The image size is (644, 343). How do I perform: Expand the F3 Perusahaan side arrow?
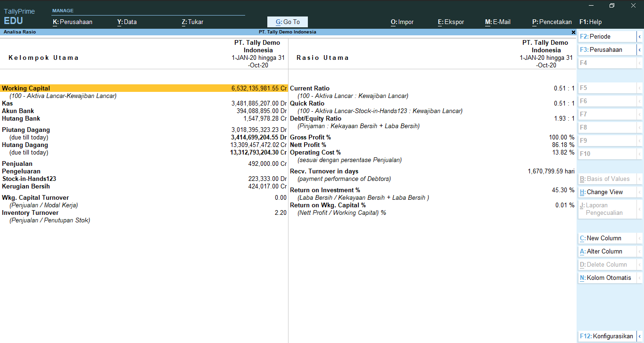(x=640, y=50)
